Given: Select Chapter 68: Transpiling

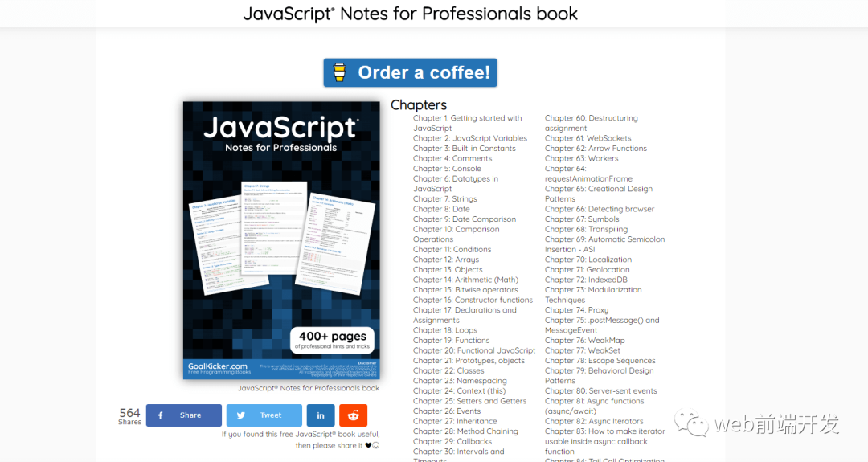Looking at the screenshot, I should pos(586,229).
